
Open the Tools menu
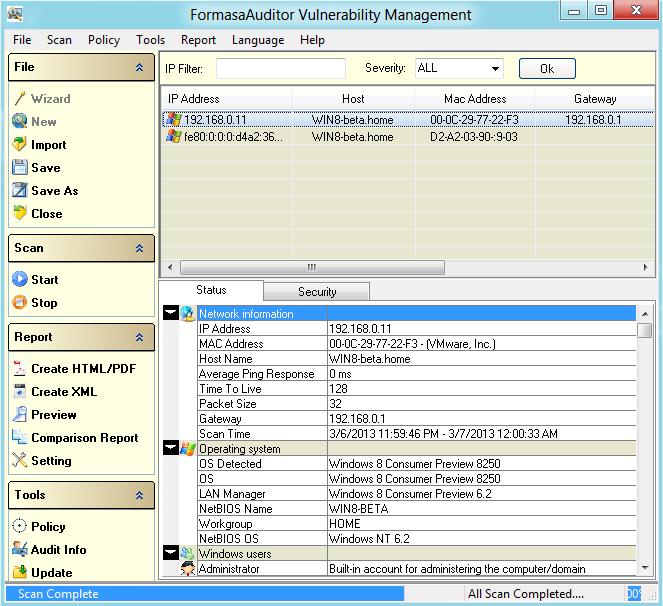(x=151, y=40)
